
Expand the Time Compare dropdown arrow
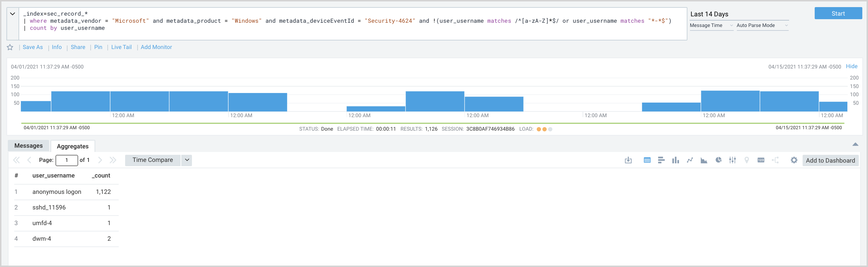pos(187,160)
